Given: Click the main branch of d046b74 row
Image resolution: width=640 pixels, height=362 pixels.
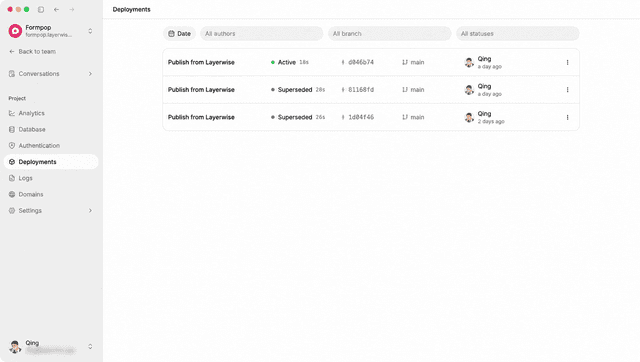Looking at the screenshot, I should 413,62.
